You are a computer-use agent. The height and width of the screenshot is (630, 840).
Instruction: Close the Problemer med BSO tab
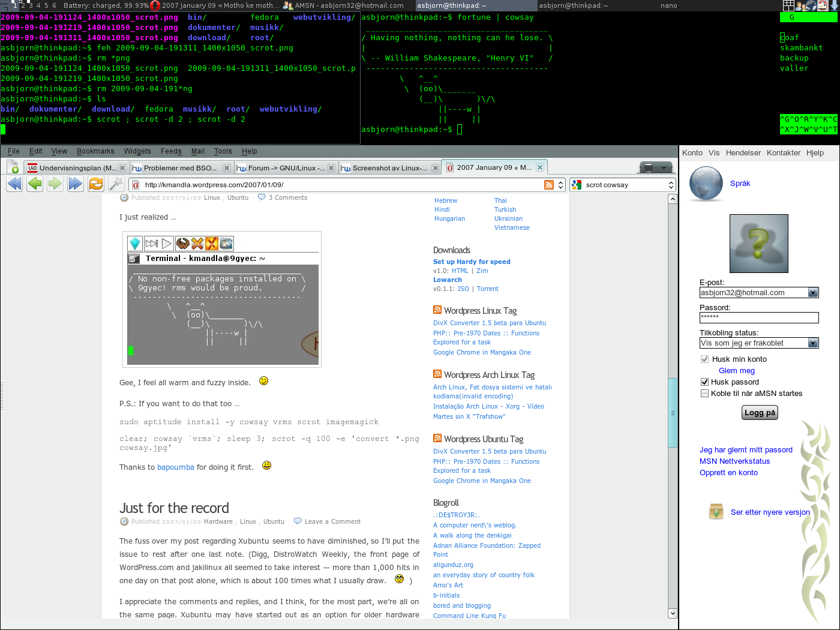pos(227,168)
